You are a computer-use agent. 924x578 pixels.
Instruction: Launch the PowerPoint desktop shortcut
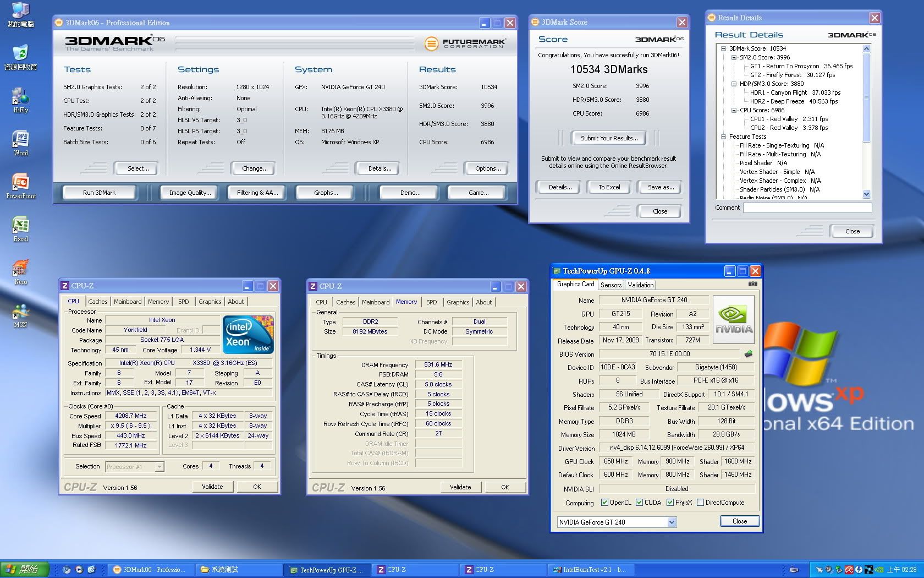tap(20, 186)
